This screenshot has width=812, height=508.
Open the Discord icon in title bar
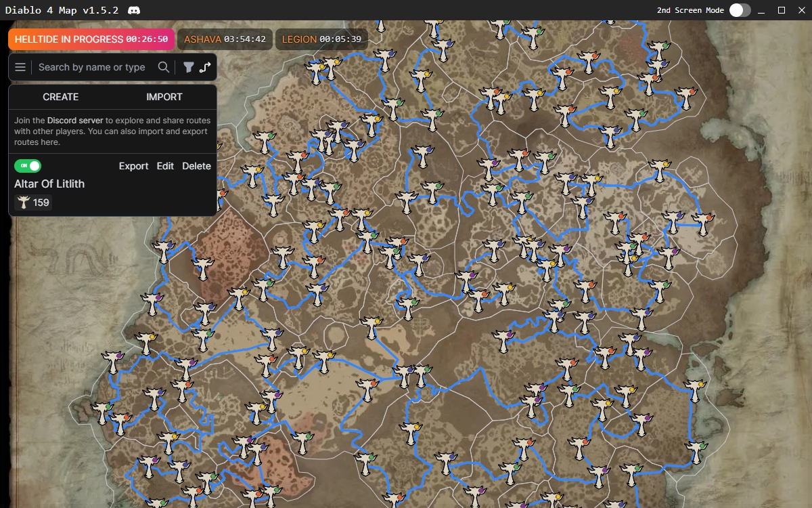pos(134,10)
